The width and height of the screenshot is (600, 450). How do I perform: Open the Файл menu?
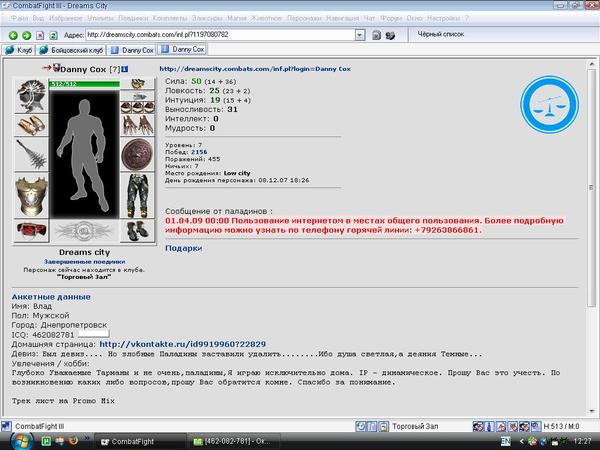pos(19,18)
